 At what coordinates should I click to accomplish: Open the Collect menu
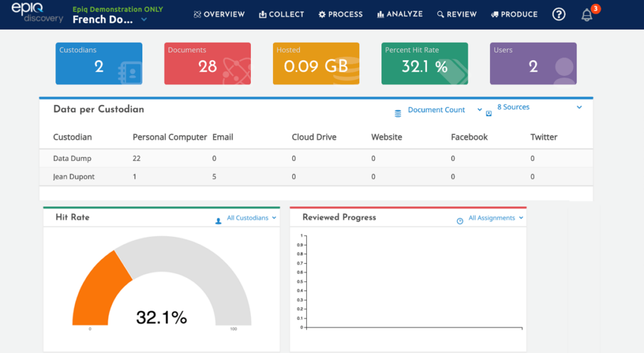(x=281, y=14)
